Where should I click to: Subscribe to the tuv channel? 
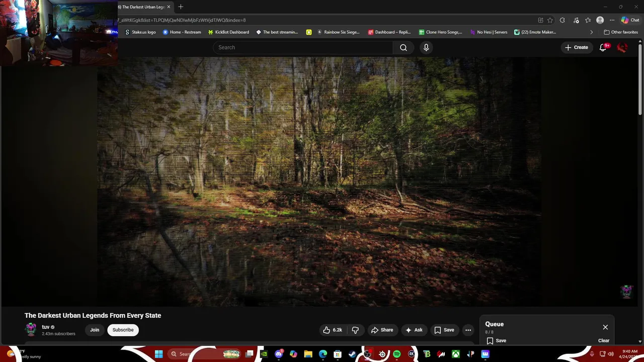123,330
